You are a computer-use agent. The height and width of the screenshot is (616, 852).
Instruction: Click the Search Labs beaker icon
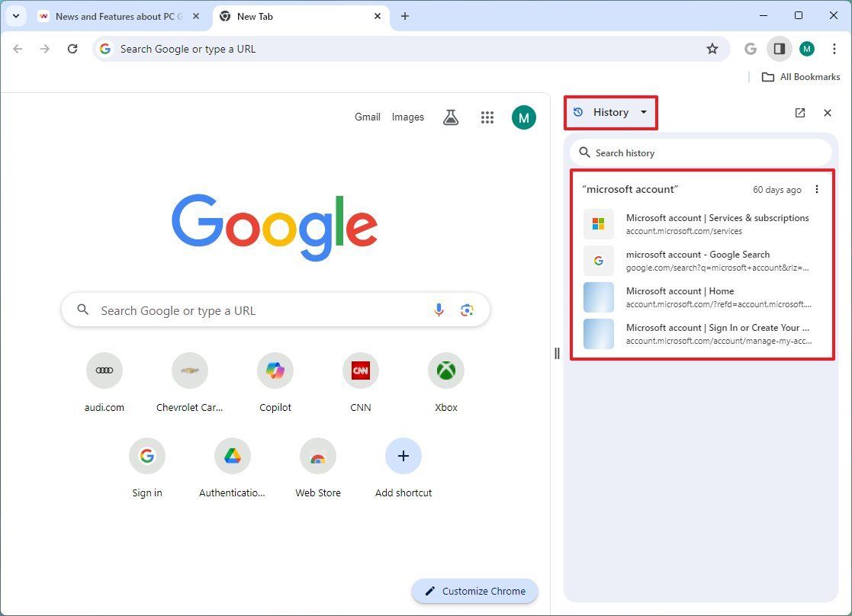(x=450, y=117)
